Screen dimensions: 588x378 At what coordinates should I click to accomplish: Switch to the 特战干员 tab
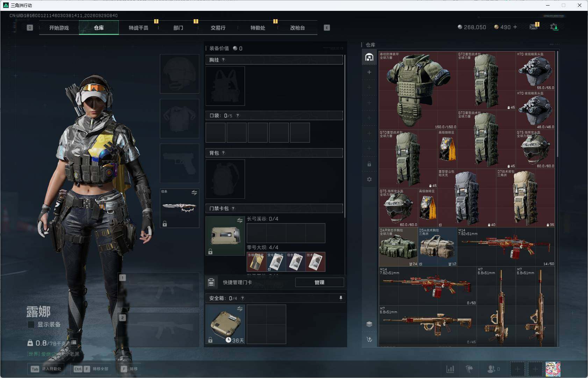(138, 28)
